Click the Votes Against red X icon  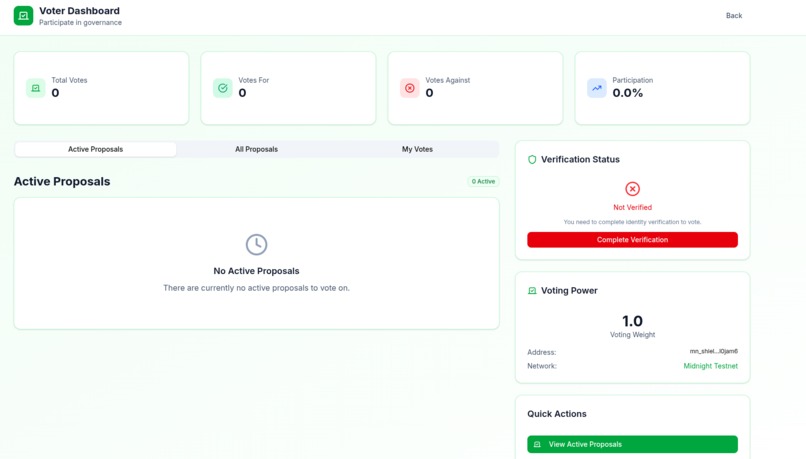point(410,88)
